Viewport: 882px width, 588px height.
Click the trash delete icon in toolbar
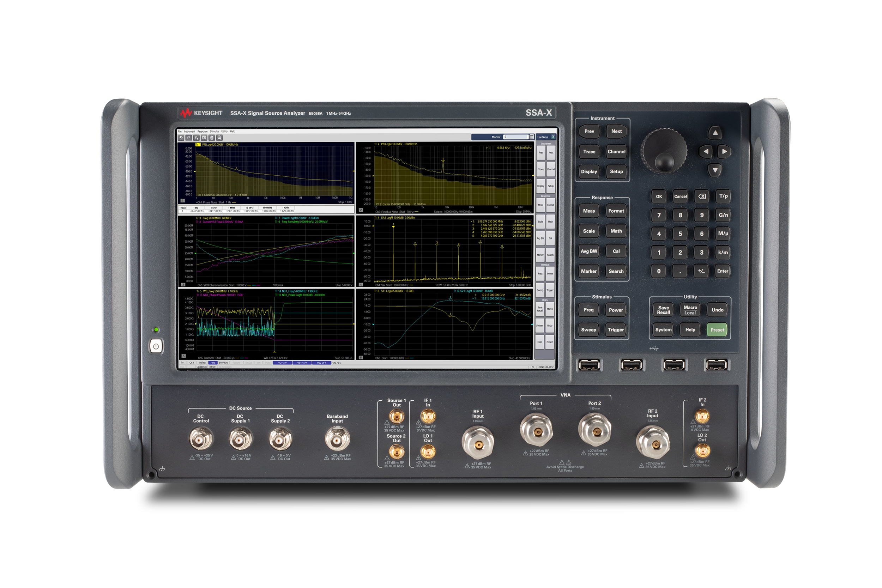(211, 138)
